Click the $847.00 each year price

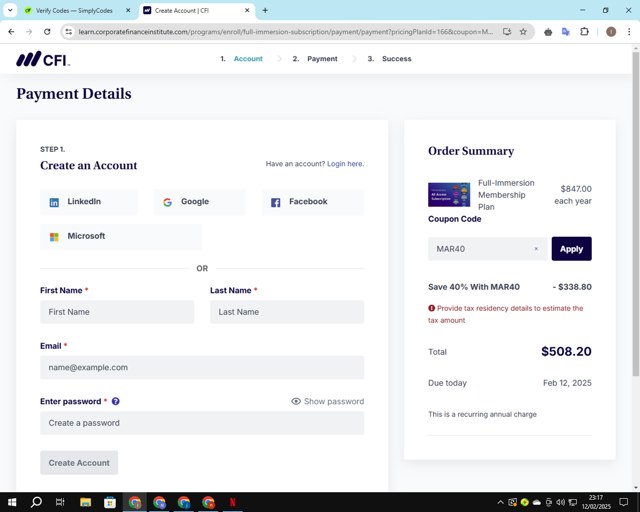click(573, 195)
